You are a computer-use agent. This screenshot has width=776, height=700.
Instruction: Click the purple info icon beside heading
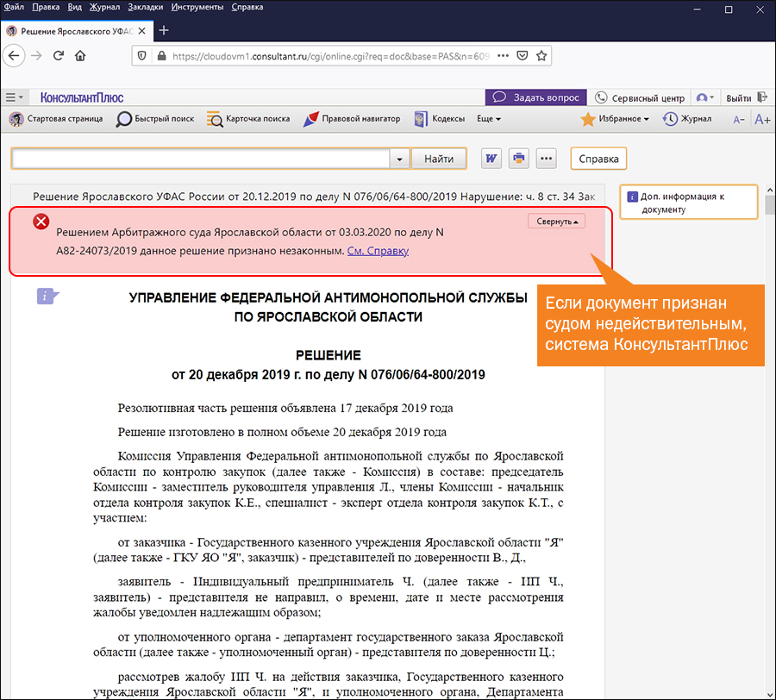(47, 297)
